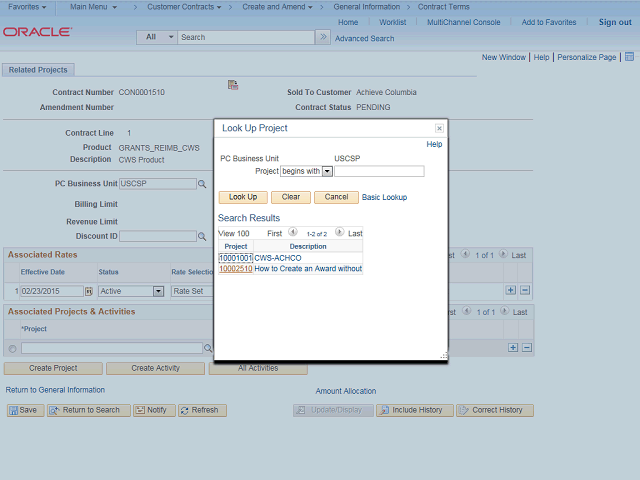Click Return to Search button
Viewport: 640px width, 480px height.
point(89,410)
